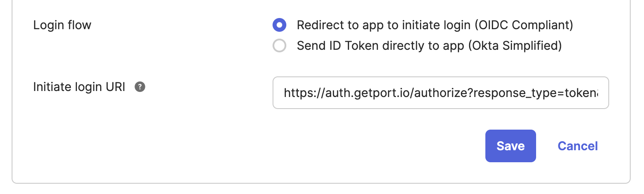Screen dimensions: 644x194
Task: Click the "Login flow" field label
Action: (x=62, y=25)
